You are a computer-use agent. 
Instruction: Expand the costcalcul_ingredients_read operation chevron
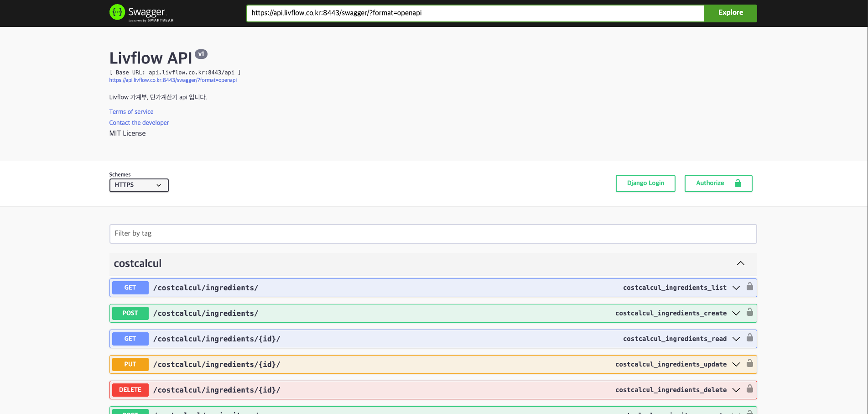pyautogui.click(x=736, y=339)
